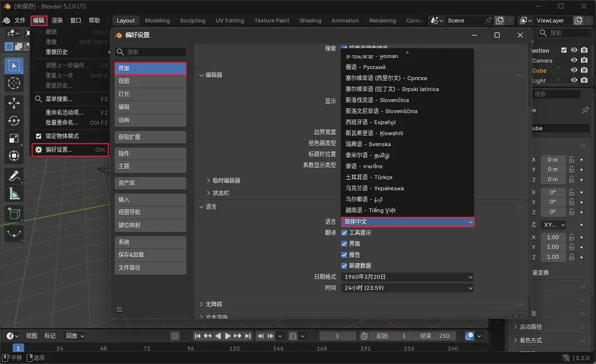The image size is (596, 364).
Task: Open the 获取扩展 preferences category
Action: tap(150, 137)
